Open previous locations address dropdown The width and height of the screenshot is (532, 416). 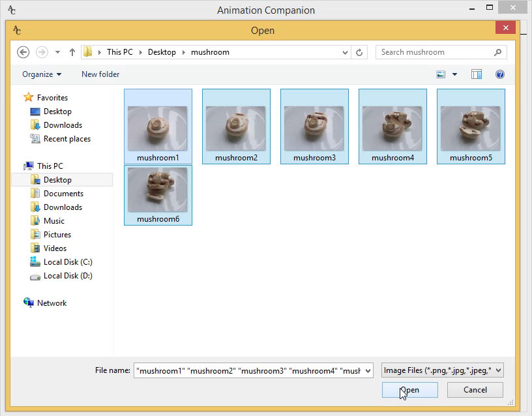tap(345, 53)
